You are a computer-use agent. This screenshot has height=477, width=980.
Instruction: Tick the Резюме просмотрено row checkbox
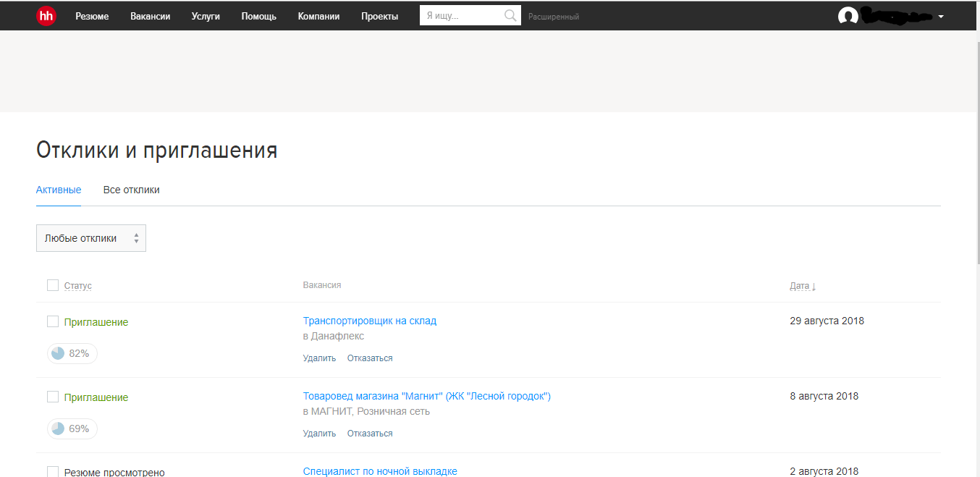(53, 472)
